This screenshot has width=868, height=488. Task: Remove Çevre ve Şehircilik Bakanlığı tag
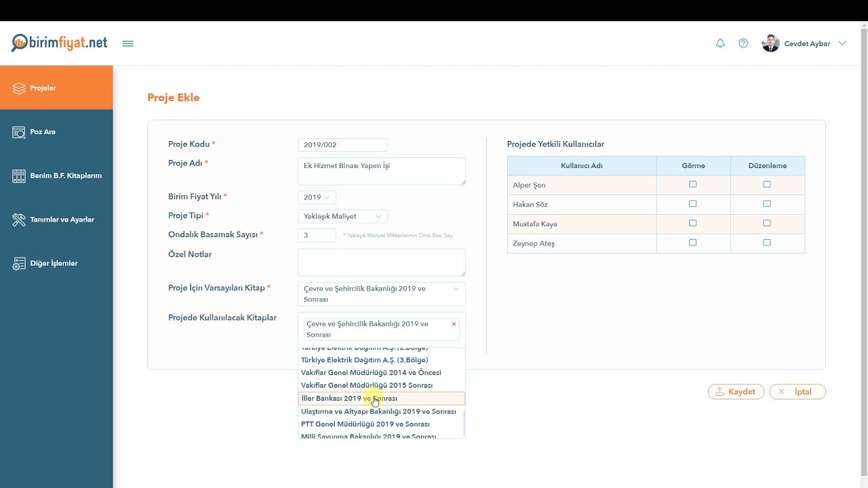[454, 324]
